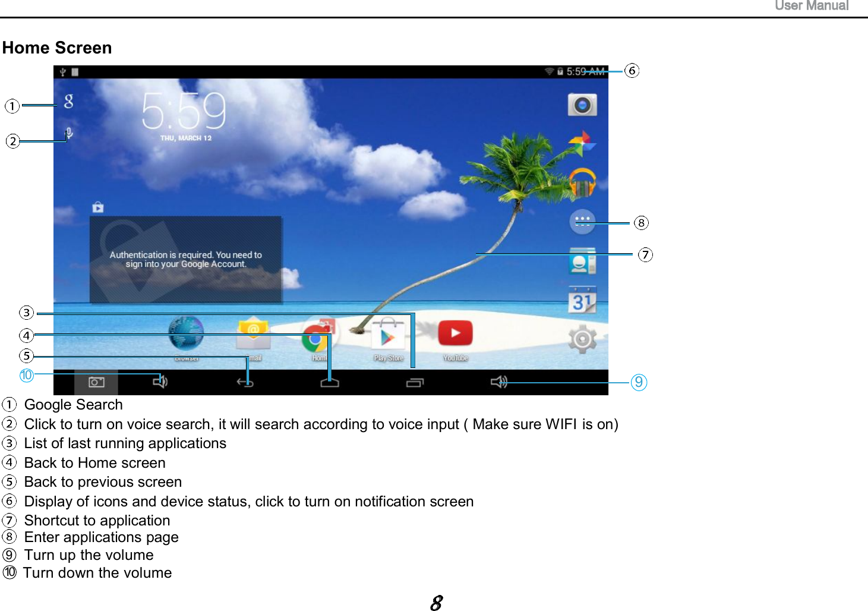Show list of recent applications
This screenshot has height=611, width=868.
tap(415, 382)
